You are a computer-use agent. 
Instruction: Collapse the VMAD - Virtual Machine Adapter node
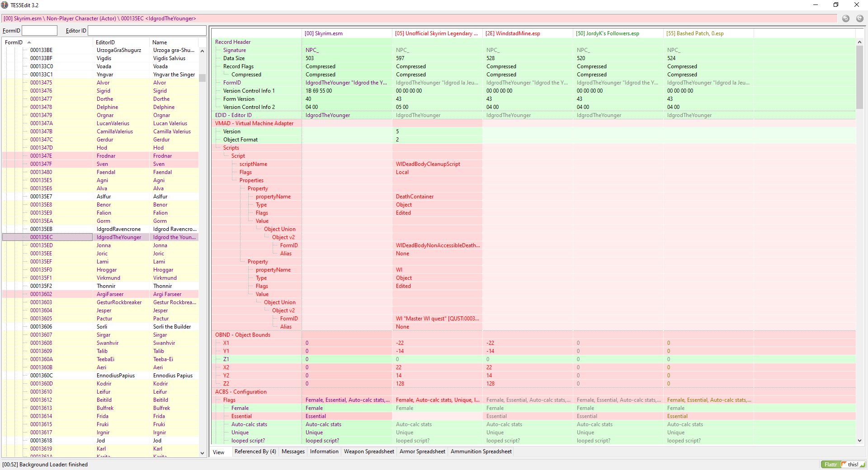pos(254,123)
